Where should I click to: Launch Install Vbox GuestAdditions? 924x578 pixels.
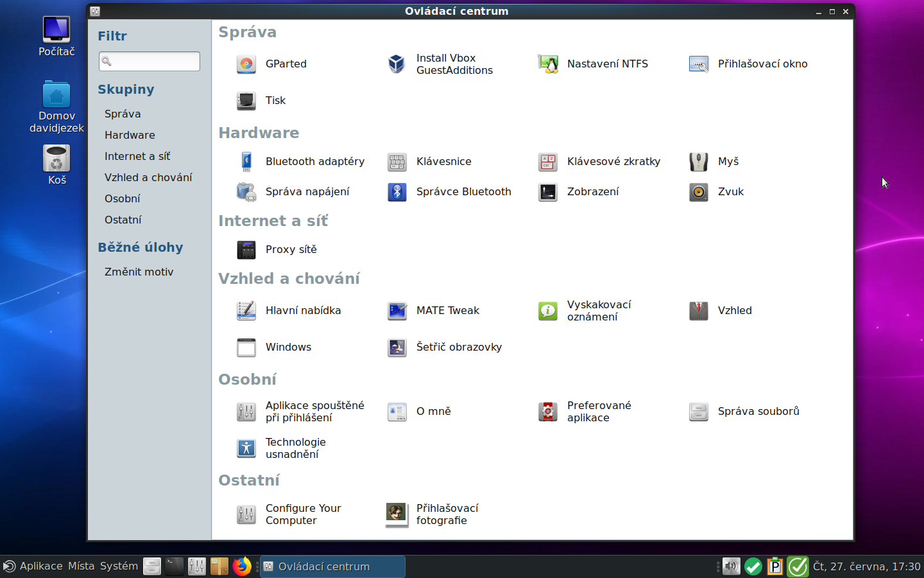[440, 64]
